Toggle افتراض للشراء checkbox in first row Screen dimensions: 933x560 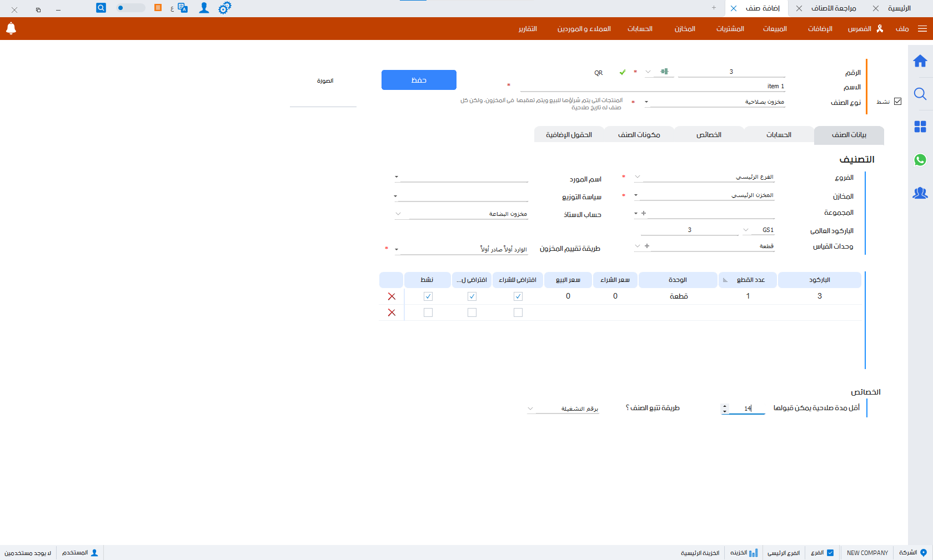[518, 296]
